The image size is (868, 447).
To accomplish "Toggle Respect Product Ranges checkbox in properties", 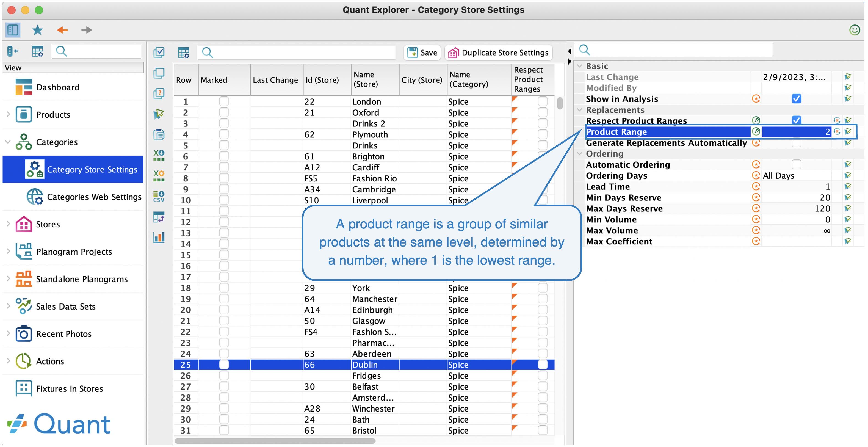I will pos(796,120).
